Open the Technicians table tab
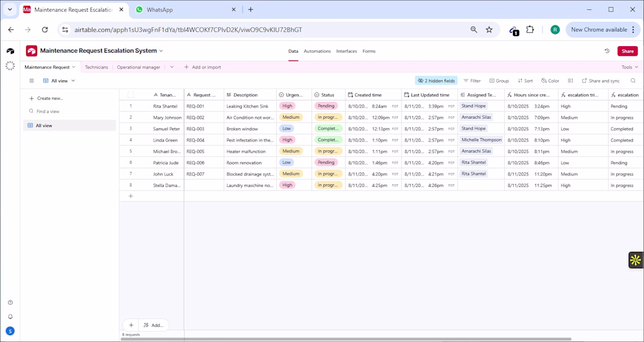 point(97,67)
